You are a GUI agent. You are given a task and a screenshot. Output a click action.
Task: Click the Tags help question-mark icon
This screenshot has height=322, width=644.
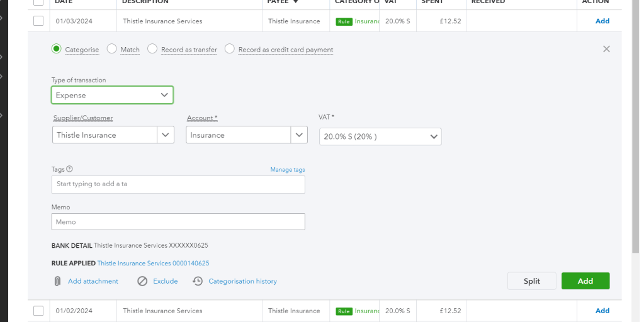tap(69, 169)
